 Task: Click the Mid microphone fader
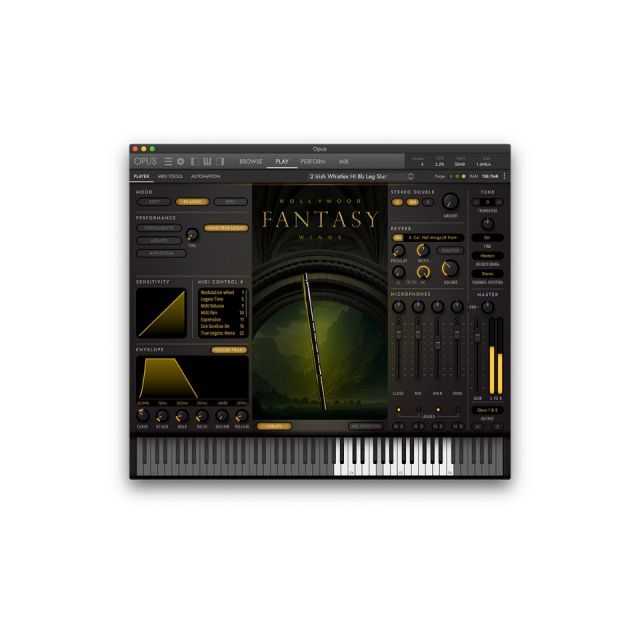[418, 334]
